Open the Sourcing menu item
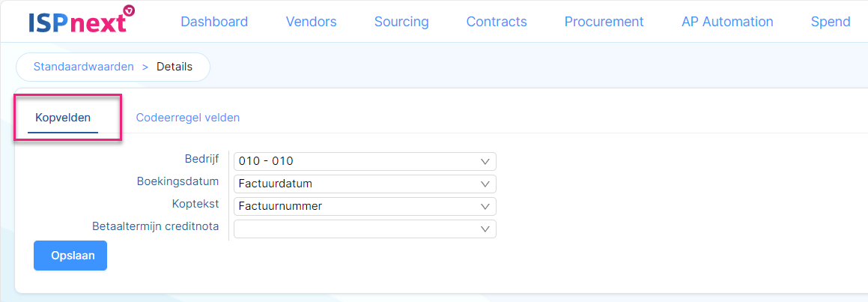Screen dimensions: 868x302 pos(401,22)
